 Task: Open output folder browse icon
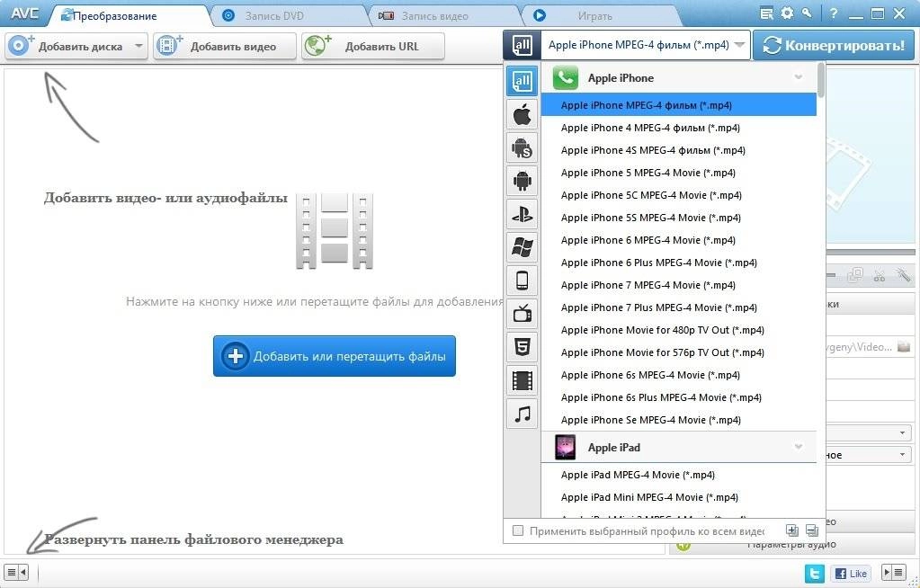(904, 347)
